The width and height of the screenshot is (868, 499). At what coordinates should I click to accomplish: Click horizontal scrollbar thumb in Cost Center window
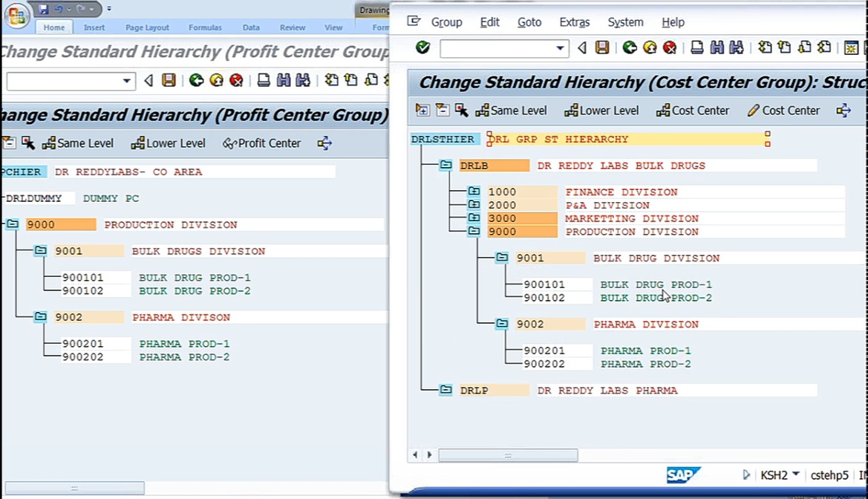508,455
